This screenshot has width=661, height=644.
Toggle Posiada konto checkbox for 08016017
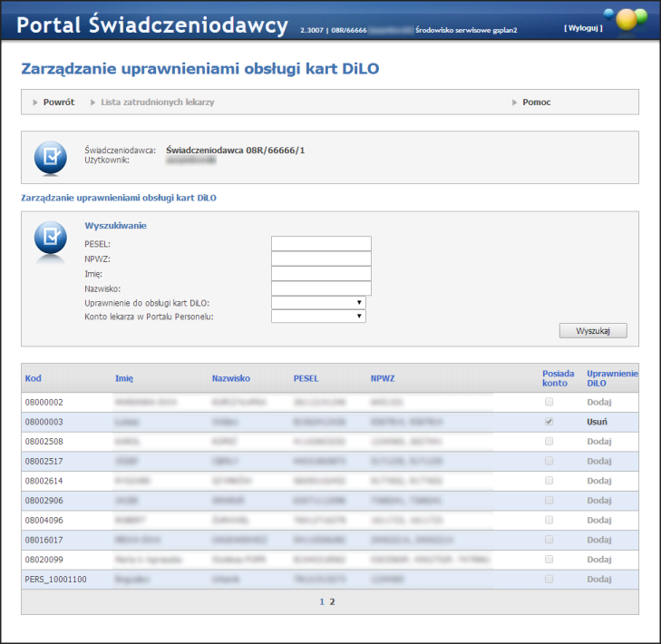(x=549, y=540)
